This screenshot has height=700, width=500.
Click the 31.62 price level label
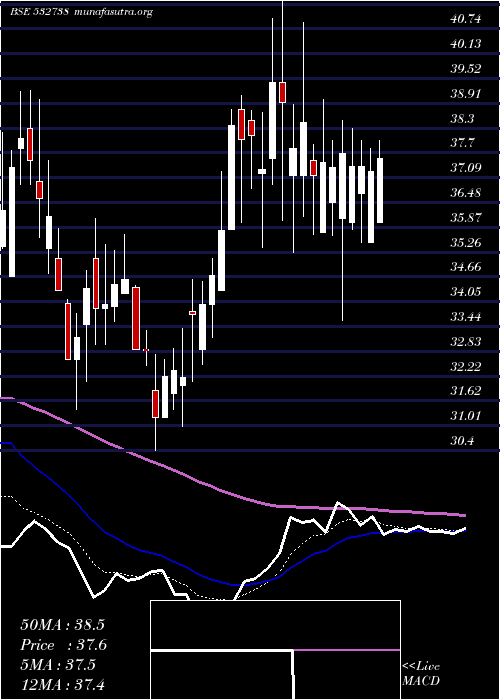tap(465, 392)
